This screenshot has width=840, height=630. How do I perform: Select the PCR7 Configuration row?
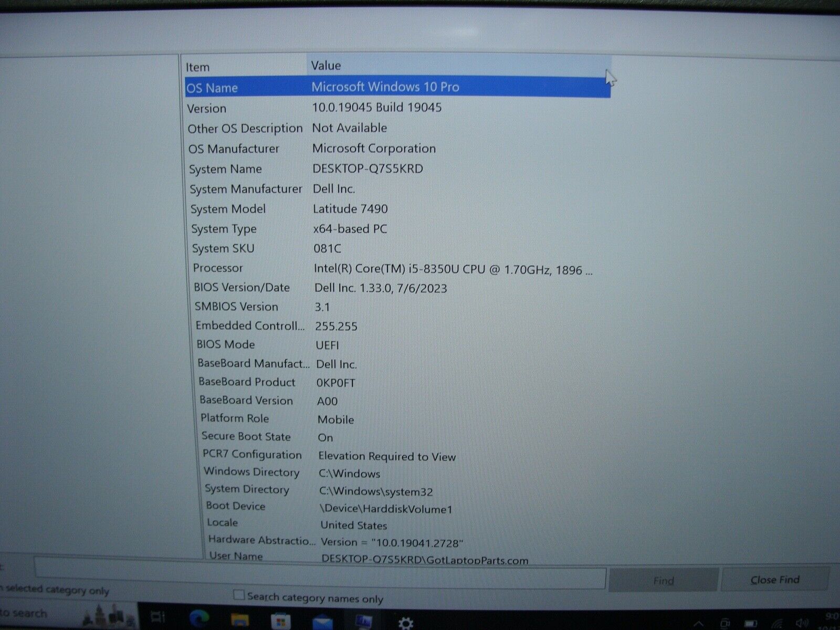point(407,455)
